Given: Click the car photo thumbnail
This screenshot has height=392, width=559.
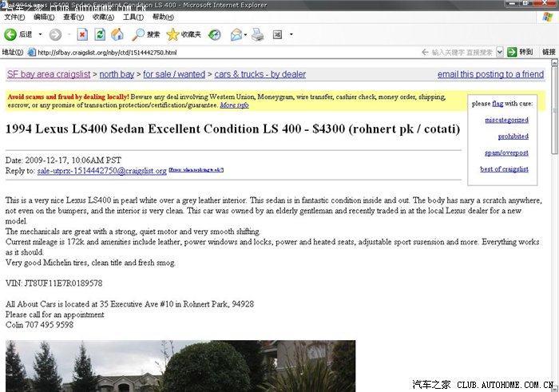Looking at the screenshot, I should (x=180, y=366).
